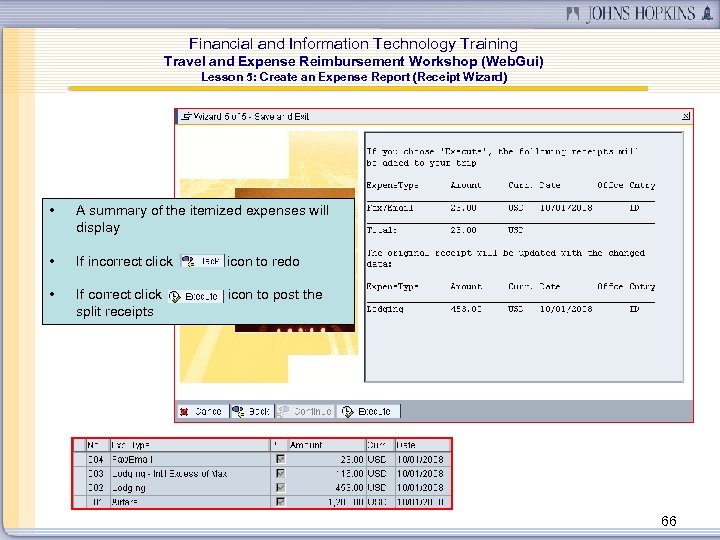Toggle checkbox in Fax/Email row 004
This screenshot has width=720, height=540.
[x=280, y=459]
